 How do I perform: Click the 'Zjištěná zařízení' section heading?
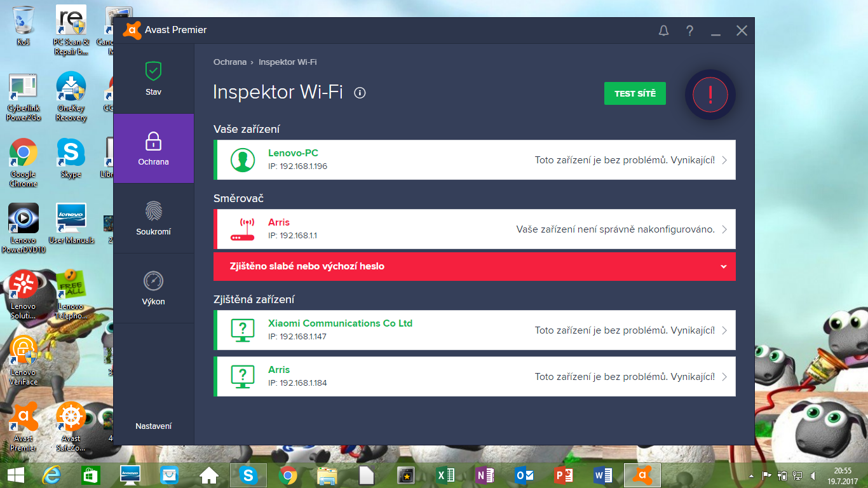click(254, 300)
